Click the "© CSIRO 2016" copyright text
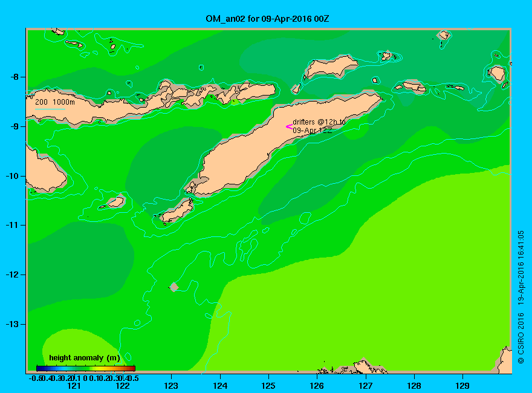 [521, 339]
